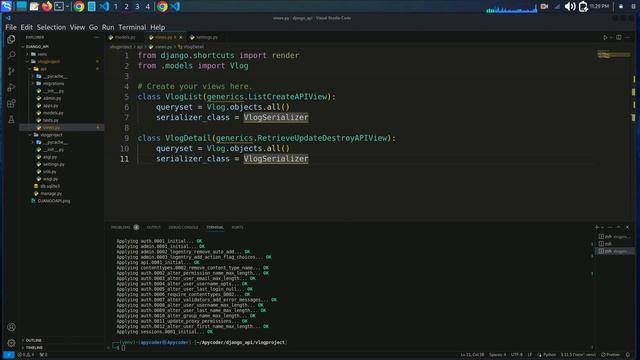The width and height of the screenshot is (640, 360).
Task: Switch to the Debug Console tab
Action: (183, 227)
